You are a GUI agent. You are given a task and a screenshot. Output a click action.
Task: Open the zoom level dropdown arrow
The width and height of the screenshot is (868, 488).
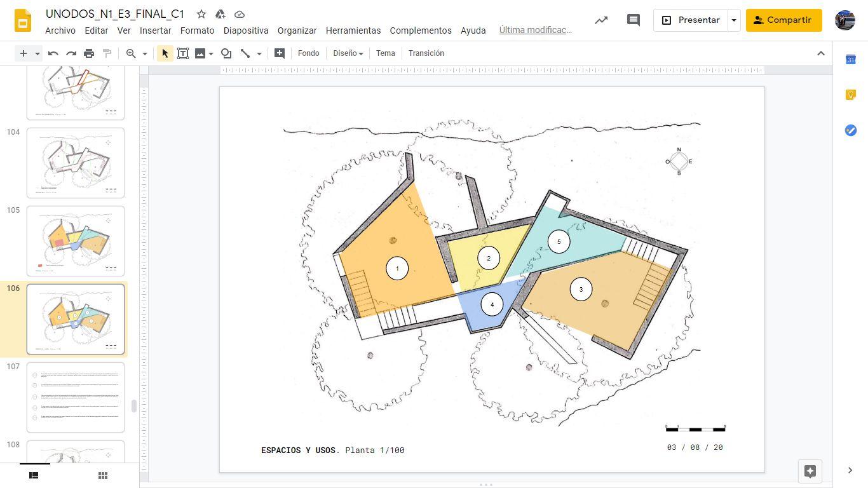(x=145, y=53)
